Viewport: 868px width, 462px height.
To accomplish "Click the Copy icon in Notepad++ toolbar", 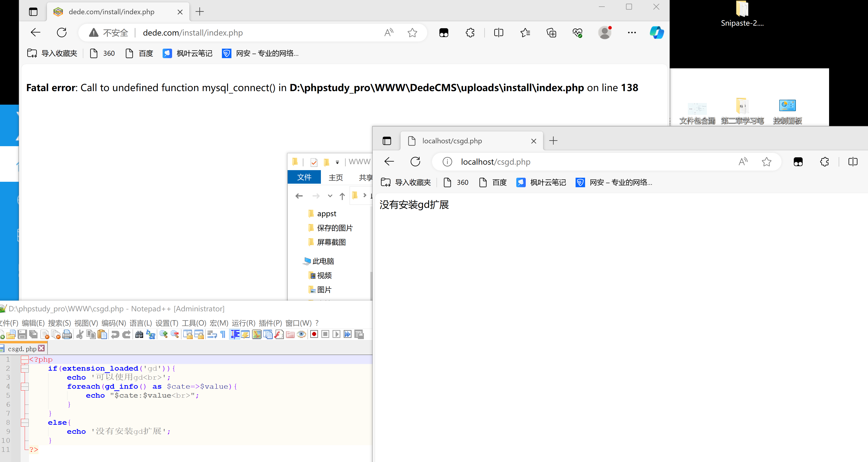I will click(91, 334).
